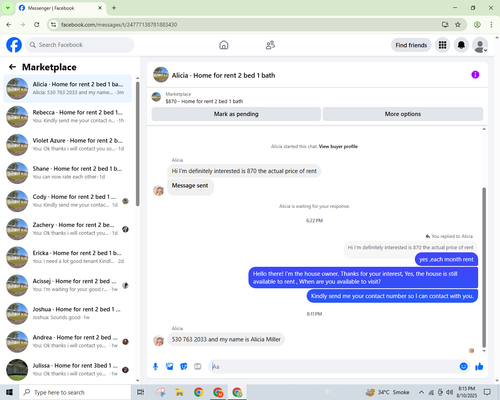Go back from Marketplace chats list
Screen dimensions: 500x400
(x=12, y=67)
